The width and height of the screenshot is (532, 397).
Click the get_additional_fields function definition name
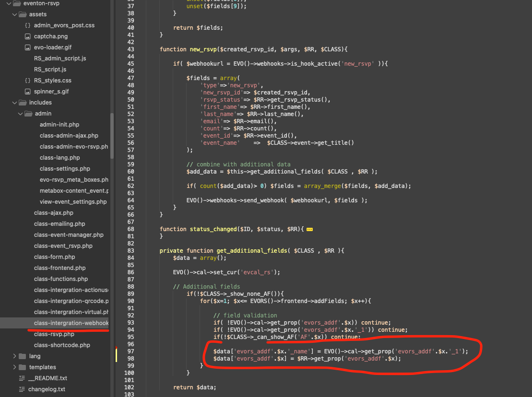click(x=252, y=251)
